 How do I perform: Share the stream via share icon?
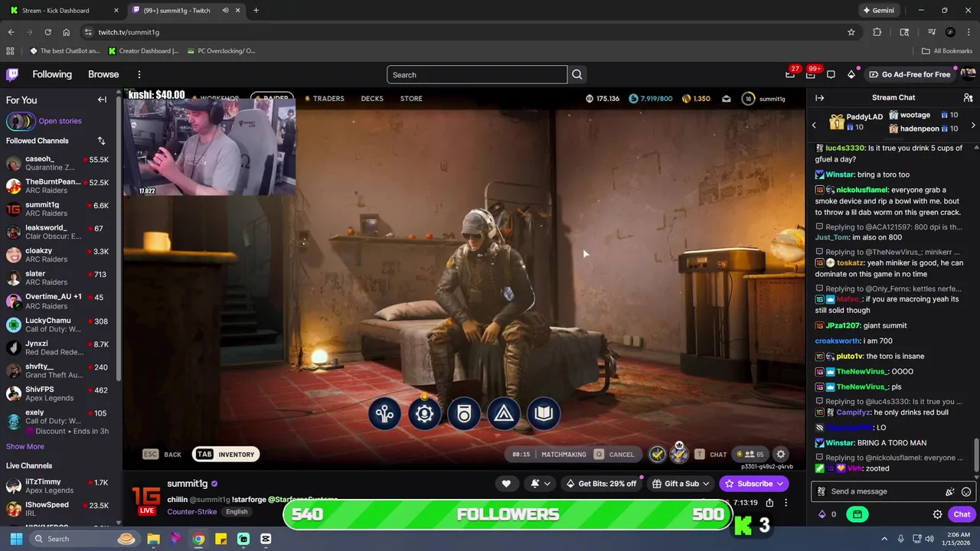769,503
